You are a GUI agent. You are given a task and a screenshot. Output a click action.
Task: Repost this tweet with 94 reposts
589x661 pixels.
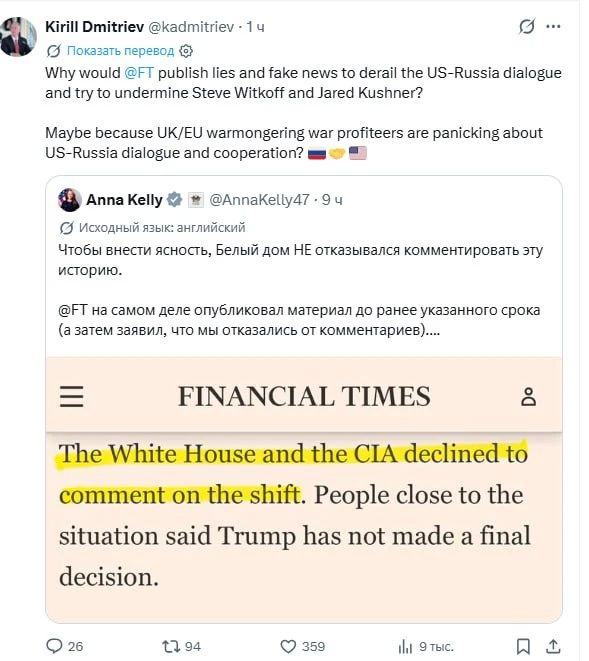[181, 646]
